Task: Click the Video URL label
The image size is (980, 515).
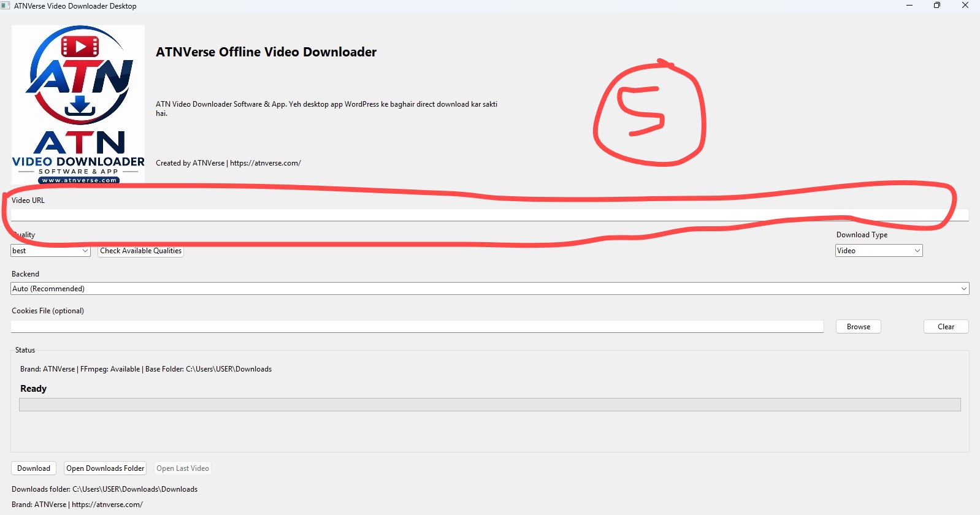Action: (28, 200)
